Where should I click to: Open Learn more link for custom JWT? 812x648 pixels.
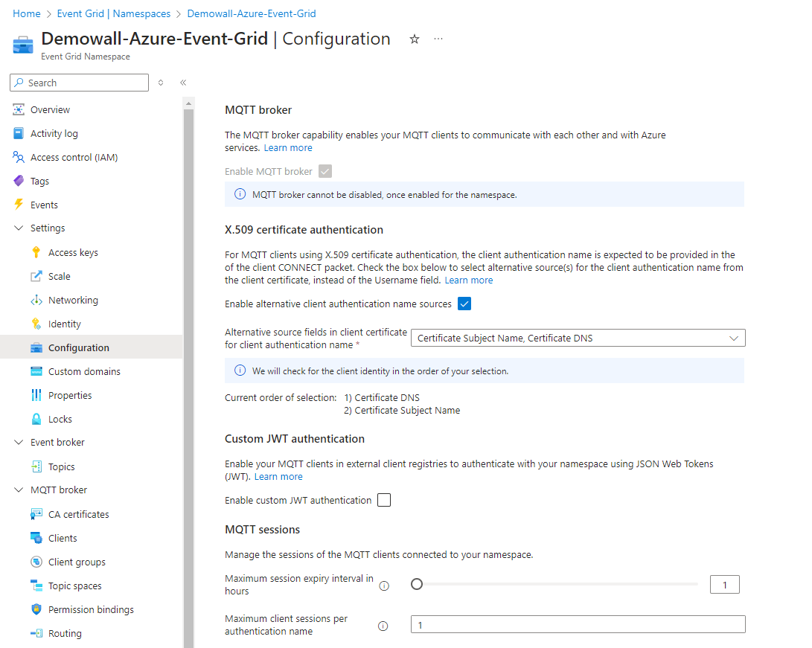pyautogui.click(x=278, y=477)
